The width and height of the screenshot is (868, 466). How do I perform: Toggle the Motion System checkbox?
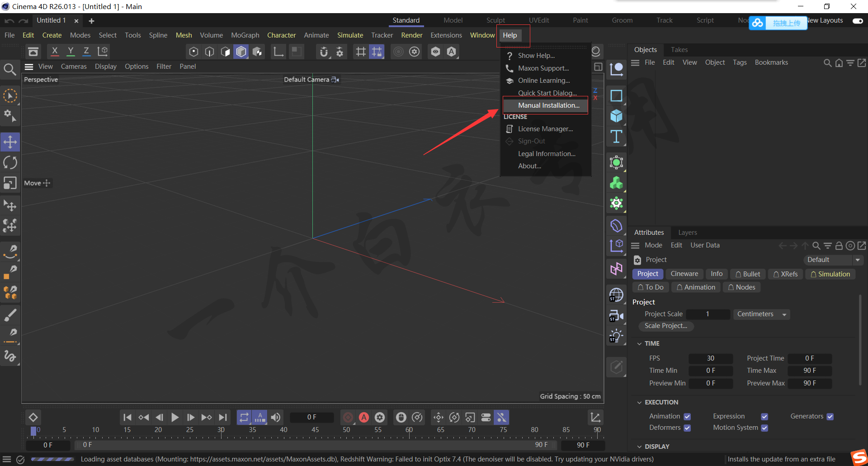(764, 428)
